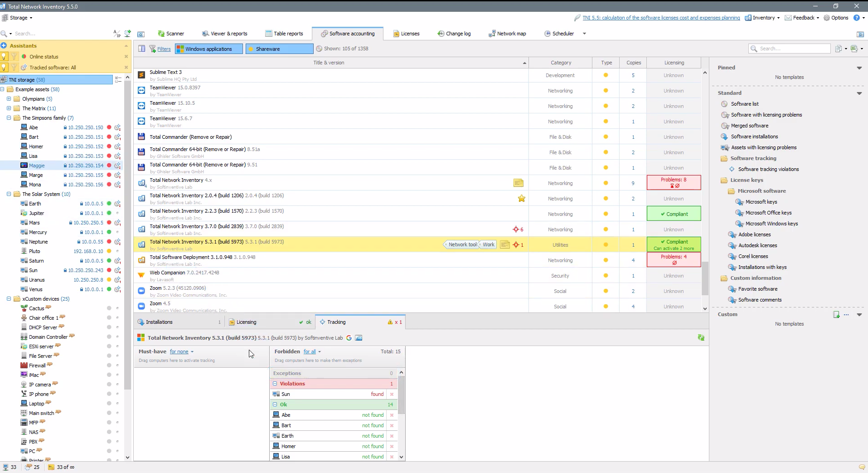This screenshot has height=473, width=868.
Task: Click the blue help question icon
Action: click(x=856, y=18)
